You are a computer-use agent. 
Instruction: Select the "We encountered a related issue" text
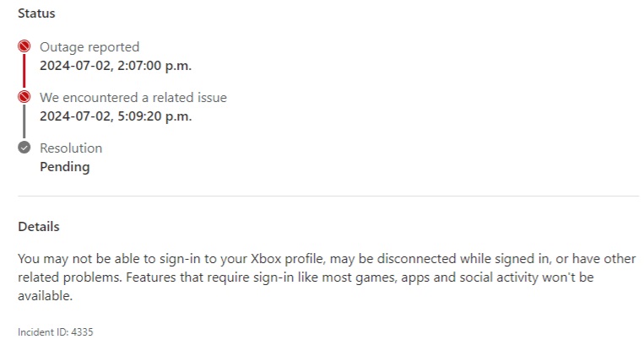tap(133, 98)
